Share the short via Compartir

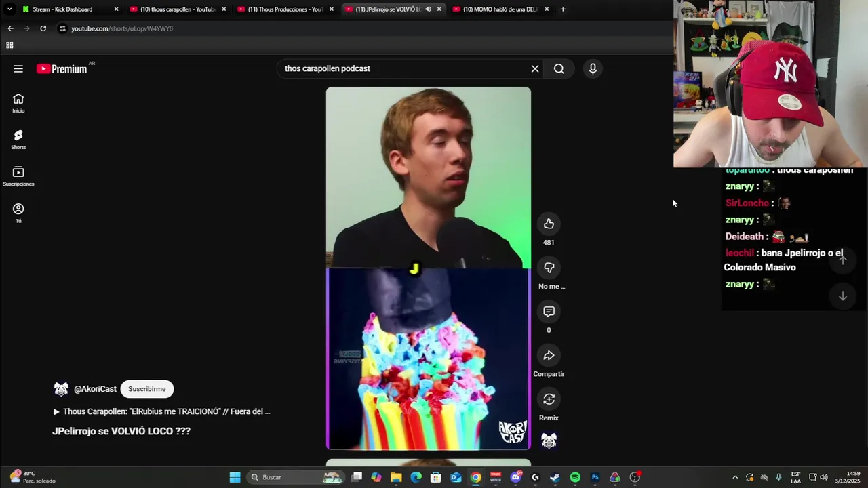tap(549, 355)
